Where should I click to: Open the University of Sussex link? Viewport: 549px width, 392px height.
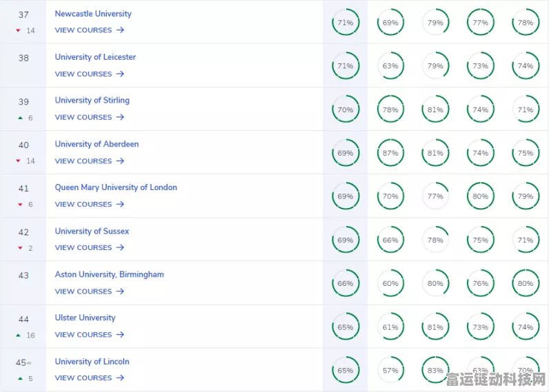pos(92,231)
